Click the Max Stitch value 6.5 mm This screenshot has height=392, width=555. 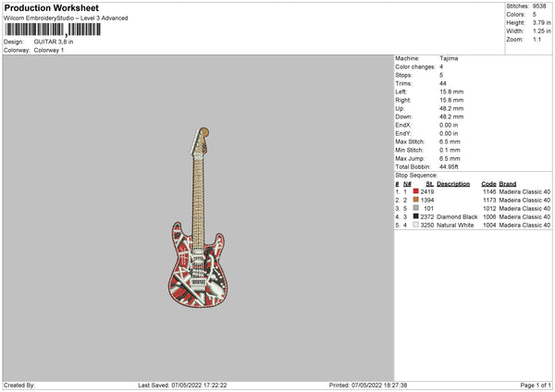(450, 141)
